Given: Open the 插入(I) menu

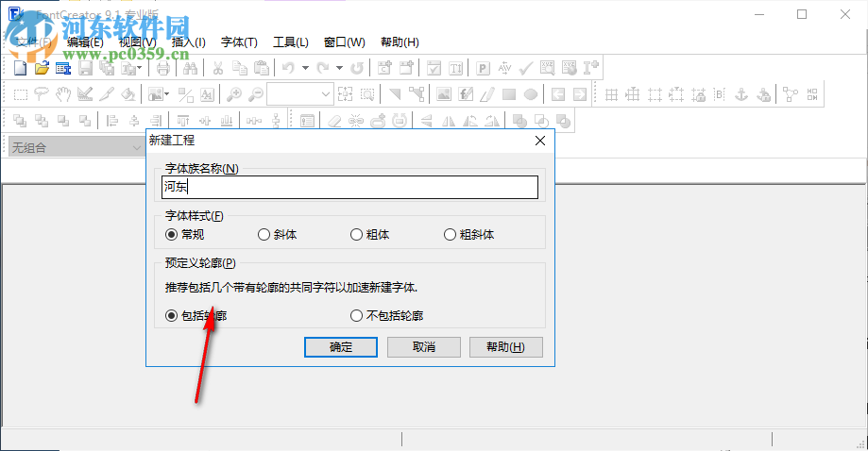Looking at the screenshot, I should (188, 42).
